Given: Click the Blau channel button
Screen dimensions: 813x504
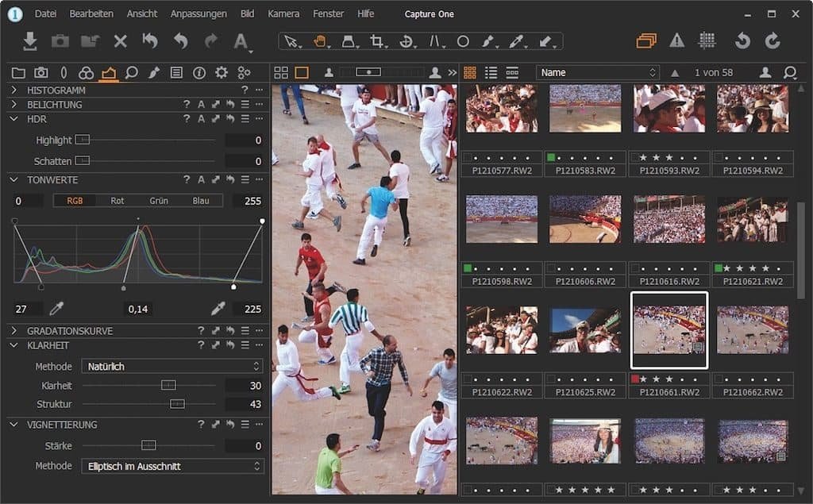Looking at the screenshot, I should click(x=201, y=201).
